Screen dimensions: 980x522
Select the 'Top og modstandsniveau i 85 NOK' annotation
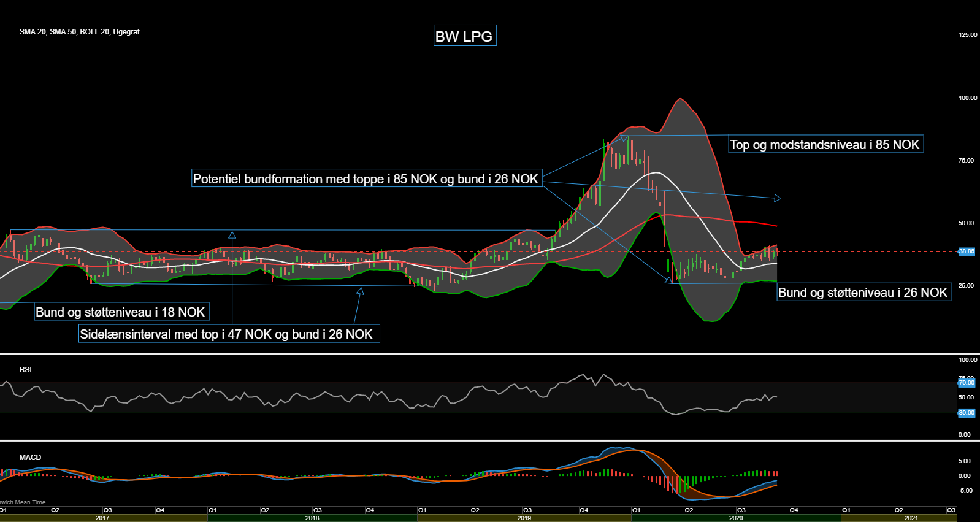pyautogui.click(x=825, y=145)
